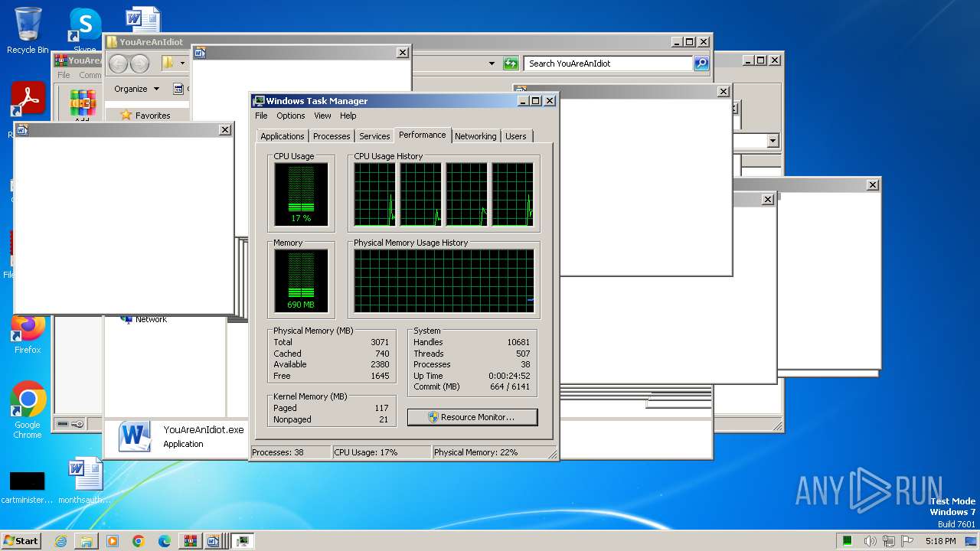Viewport: 980px width, 551px height.
Task: Switch to WinRAR on the taskbar
Action: (x=191, y=541)
